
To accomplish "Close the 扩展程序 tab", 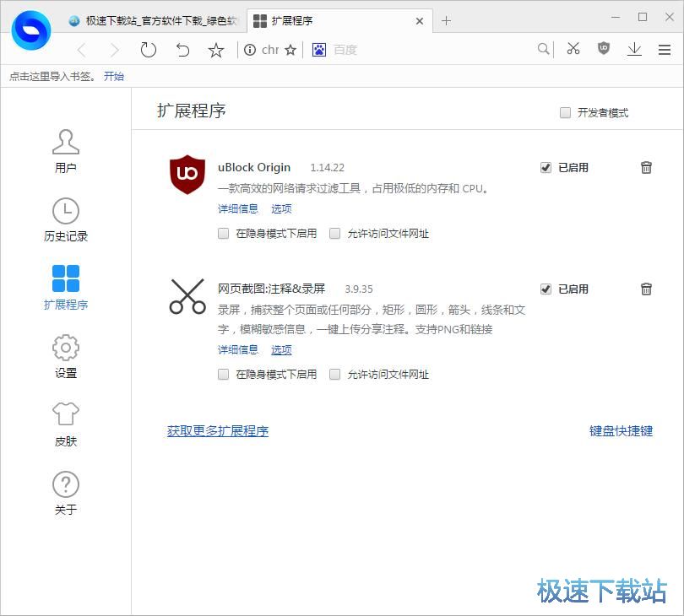I will 420,21.
